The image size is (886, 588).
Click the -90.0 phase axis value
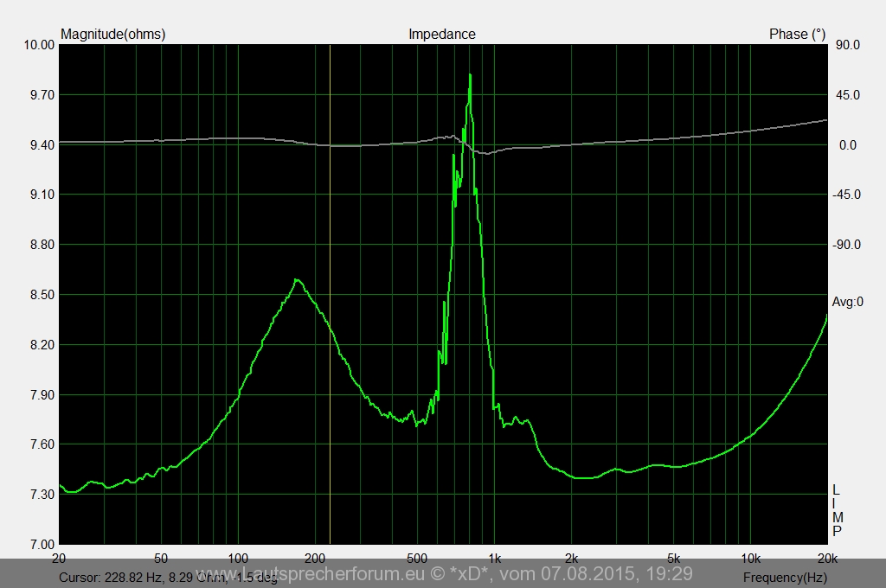point(846,245)
